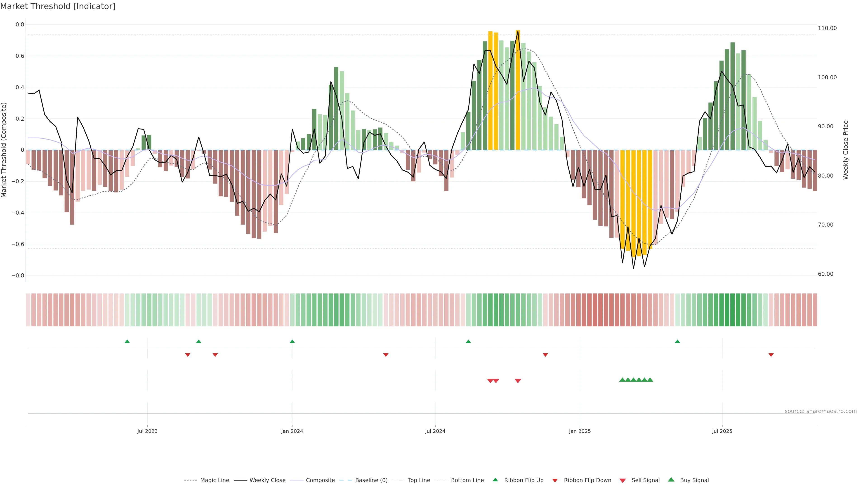This screenshot has height=488, width=868.
Task: Click the source: sharemaestro.com text
Action: tap(821, 411)
